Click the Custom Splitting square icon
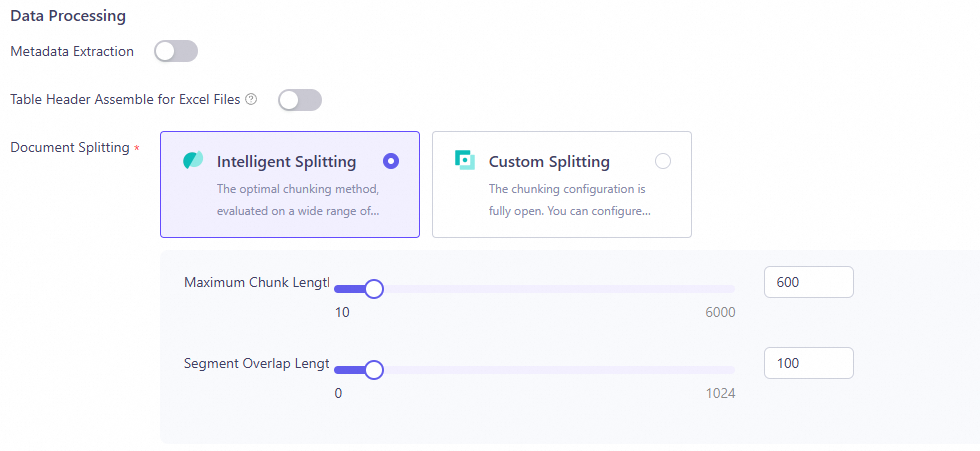 pyautogui.click(x=464, y=160)
